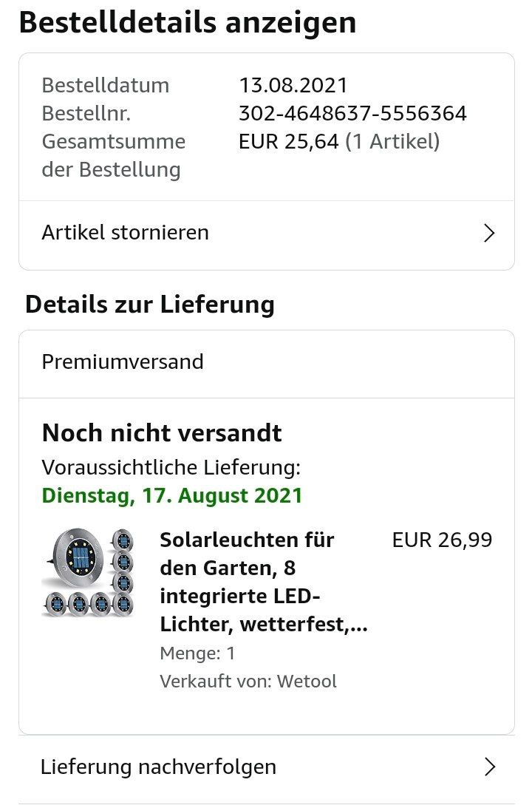Click the Bestelldetails anzeigen heading
532x805 pixels.
pyautogui.click(x=188, y=22)
